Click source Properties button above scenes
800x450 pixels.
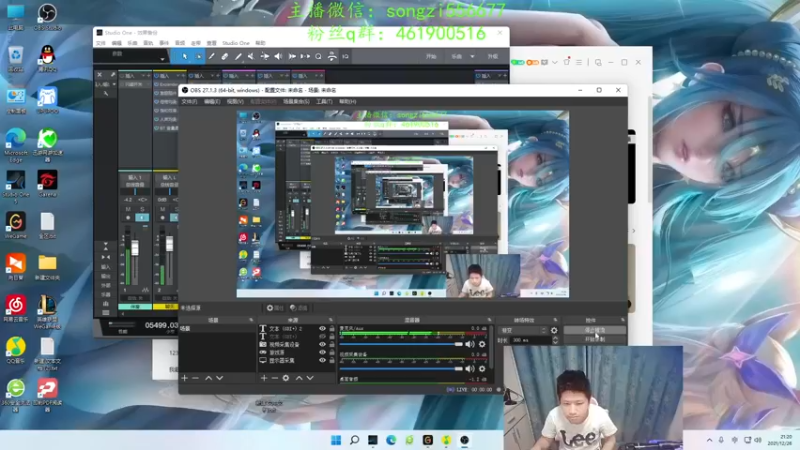click(x=276, y=308)
